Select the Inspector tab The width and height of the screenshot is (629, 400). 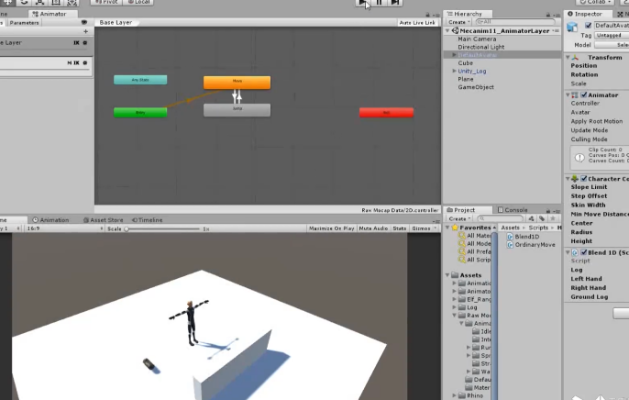587,14
